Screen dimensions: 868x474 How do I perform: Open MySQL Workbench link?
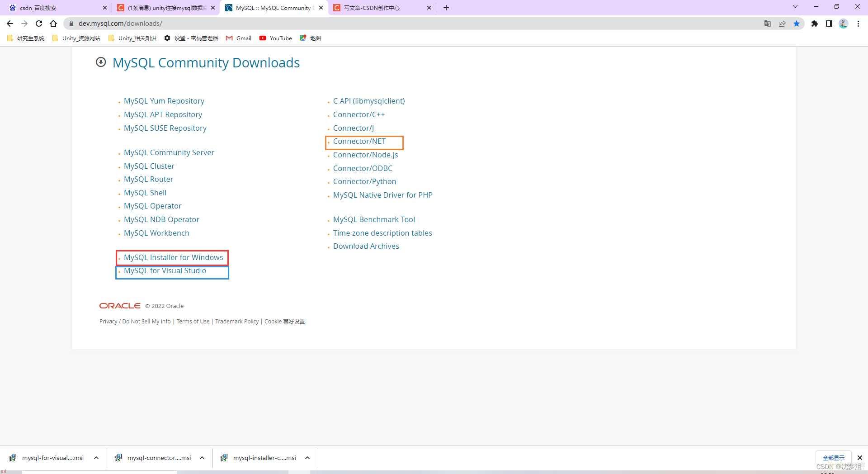click(156, 233)
